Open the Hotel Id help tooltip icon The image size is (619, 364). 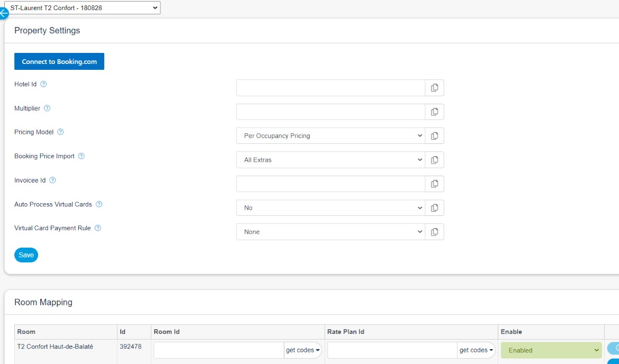click(44, 83)
